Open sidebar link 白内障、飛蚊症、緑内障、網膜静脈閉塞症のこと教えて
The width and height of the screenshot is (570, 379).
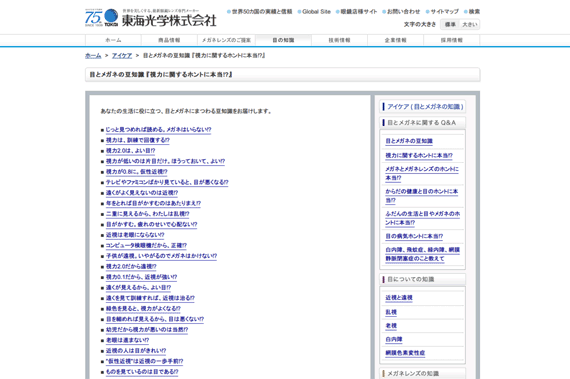pos(422,254)
